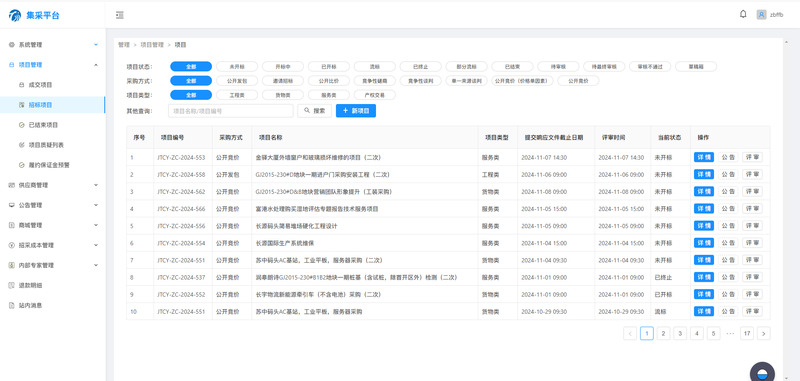The image size is (800, 381).
Task: Filter project status by 未开标
Action: click(x=237, y=66)
